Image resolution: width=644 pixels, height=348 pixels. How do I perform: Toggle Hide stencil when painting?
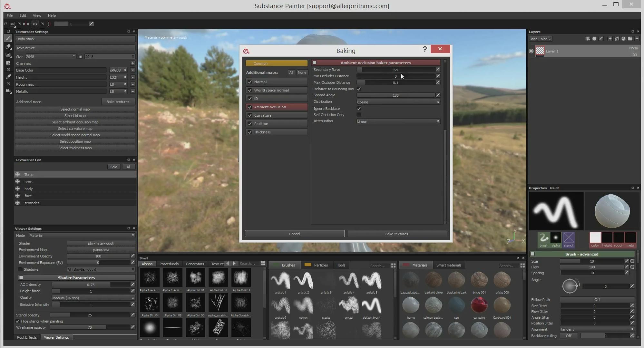[x=18, y=321]
